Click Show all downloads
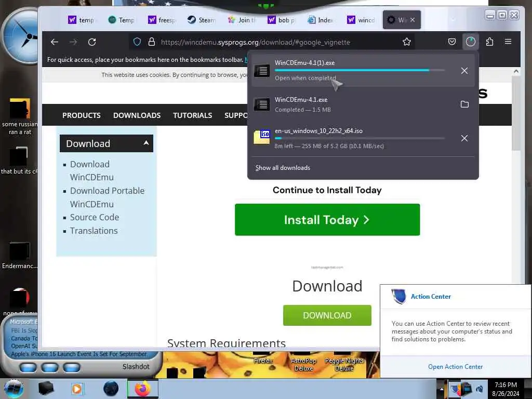The width and height of the screenshot is (532, 399). [x=283, y=168]
